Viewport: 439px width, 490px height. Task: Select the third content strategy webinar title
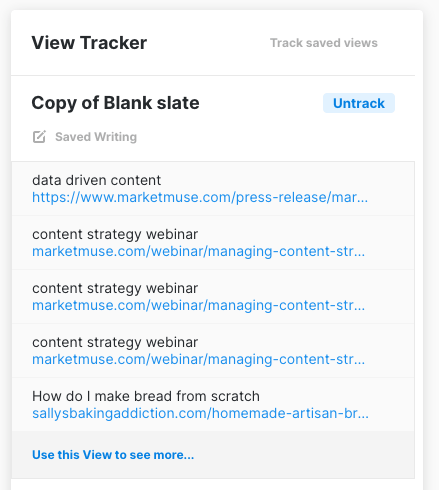[x=115, y=342]
